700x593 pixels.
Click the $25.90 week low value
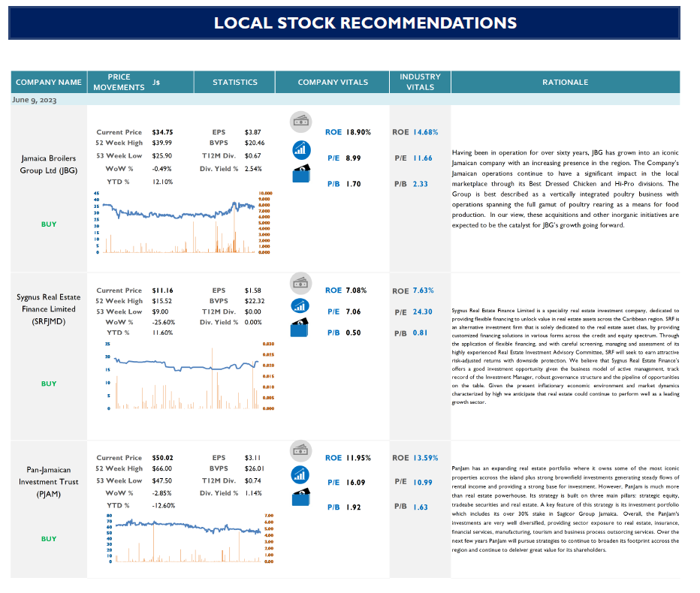point(161,155)
